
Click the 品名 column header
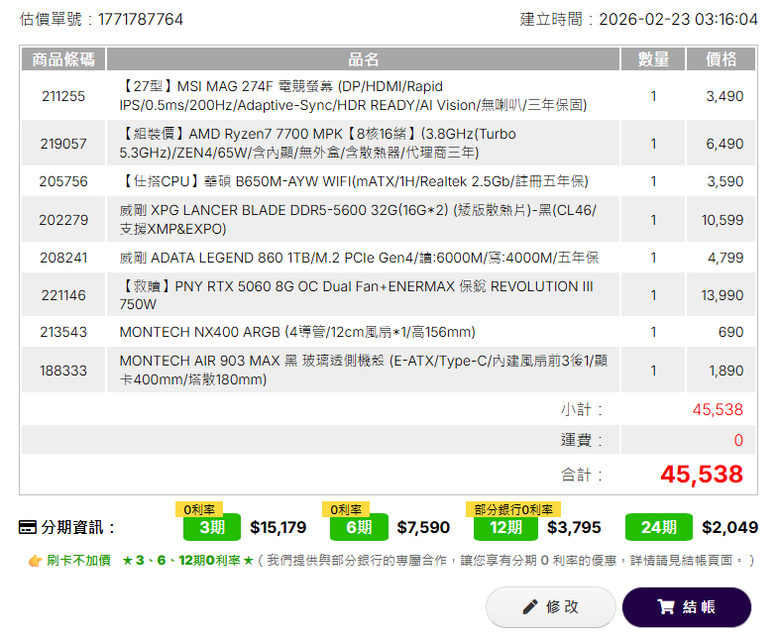click(x=363, y=59)
